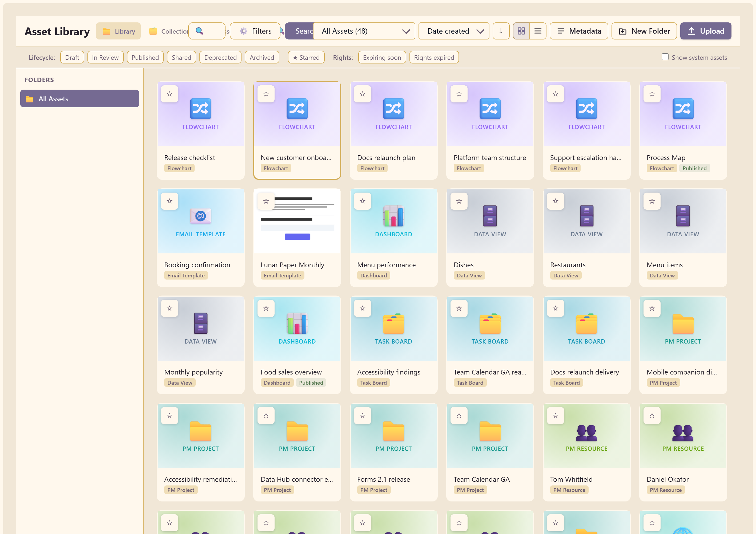Filter by Shared lifecycle chip

pyautogui.click(x=182, y=57)
